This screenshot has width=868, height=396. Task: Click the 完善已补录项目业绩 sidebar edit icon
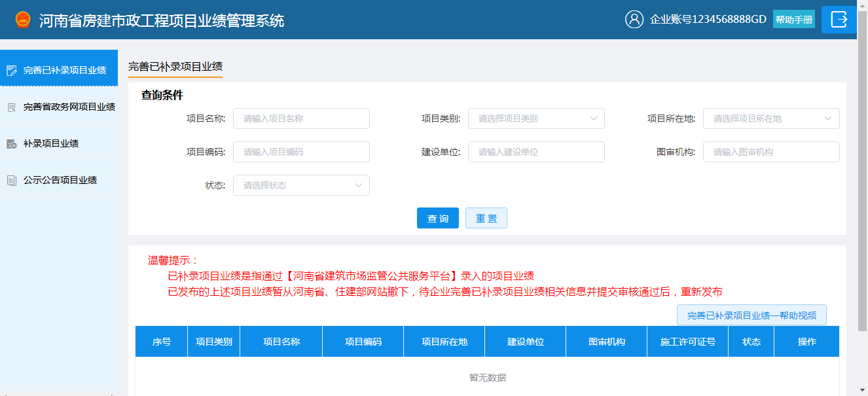[x=11, y=70]
